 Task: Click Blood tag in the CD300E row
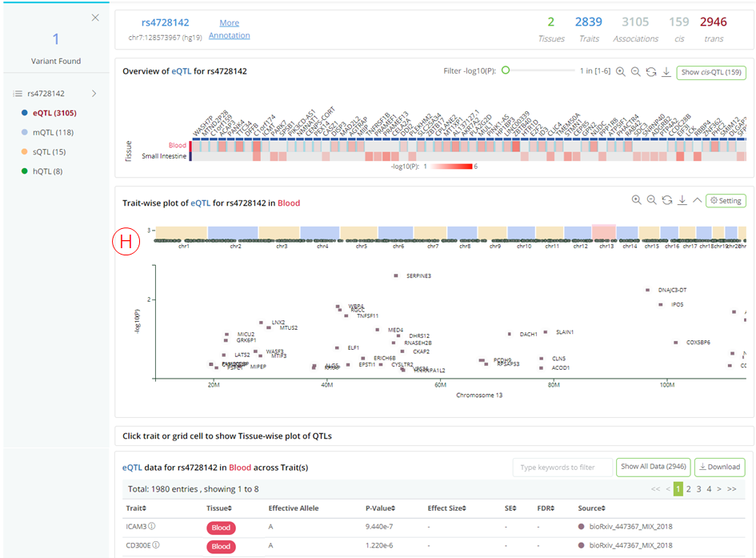tap(221, 547)
